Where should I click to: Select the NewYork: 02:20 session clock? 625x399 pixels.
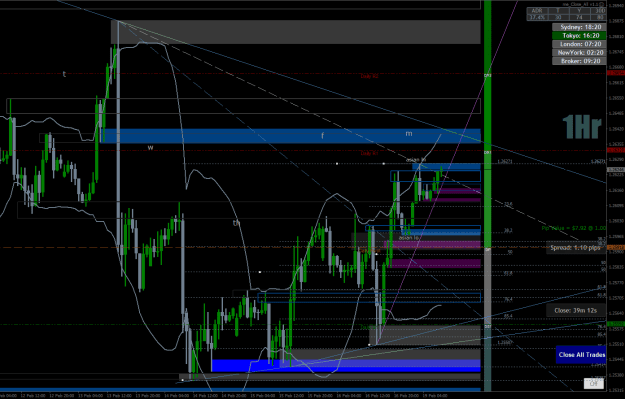pyautogui.click(x=579, y=53)
